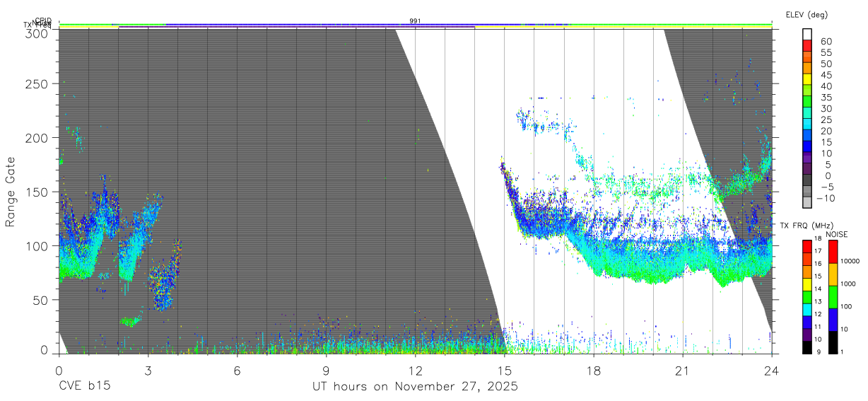
Task: Click the '−5' label on the ELEV scale
Action: (x=826, y=187)
